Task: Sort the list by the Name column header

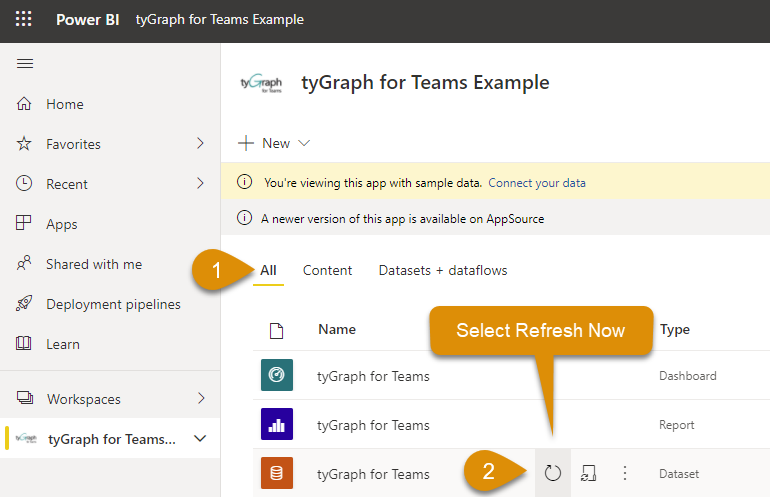Action: 337,329
